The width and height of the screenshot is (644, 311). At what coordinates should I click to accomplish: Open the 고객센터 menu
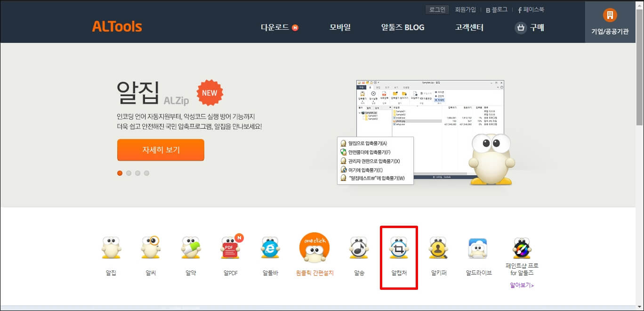point(469,27)
